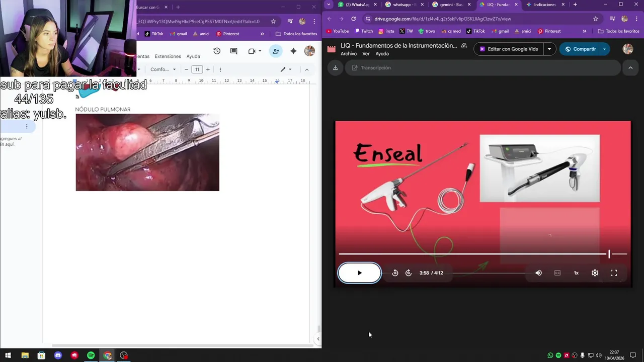Skip the video forward ten seconds
Image resolution: width=644 pixels, height=362 pixels.
(x=409, y=273)
